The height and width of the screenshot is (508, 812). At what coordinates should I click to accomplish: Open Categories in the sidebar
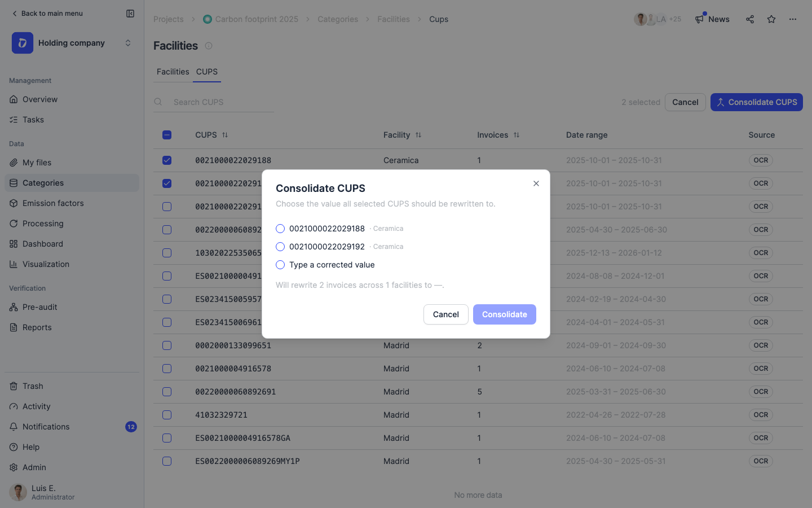(x=72, y=183)
